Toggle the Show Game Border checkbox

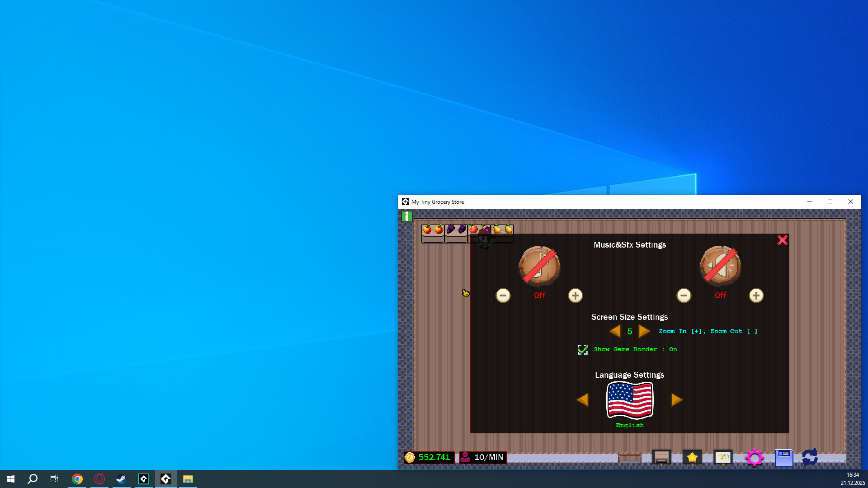click(x=583, y=349)
